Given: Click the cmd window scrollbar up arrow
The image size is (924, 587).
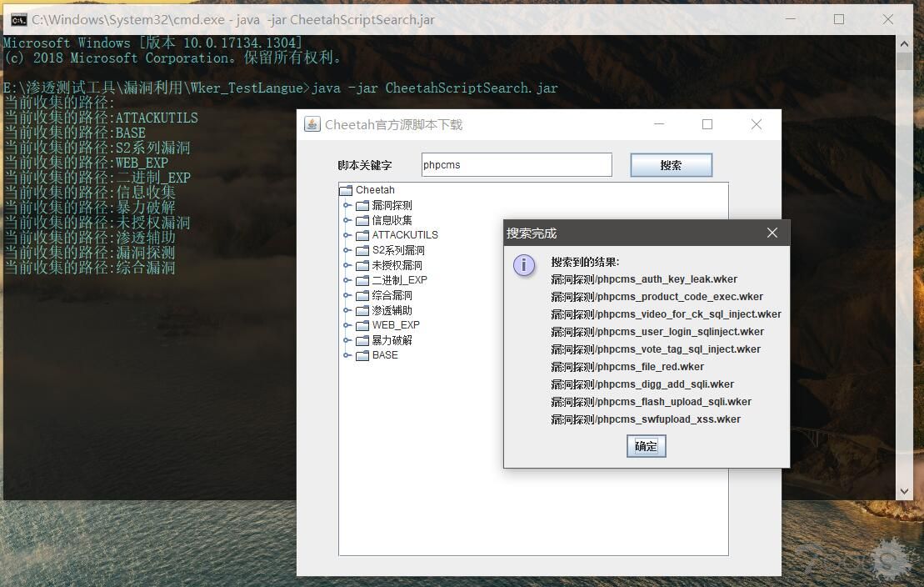Looking at the screenshot, I should [904, 43].
